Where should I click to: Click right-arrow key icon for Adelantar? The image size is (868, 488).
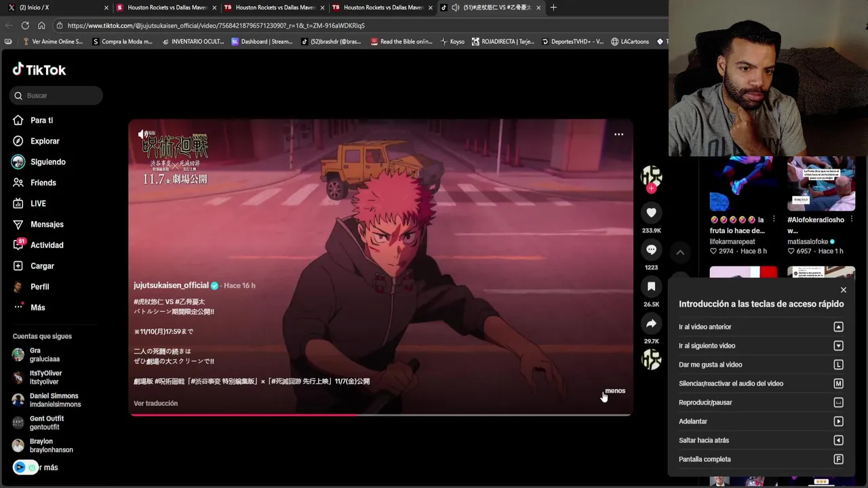(838, 422)
